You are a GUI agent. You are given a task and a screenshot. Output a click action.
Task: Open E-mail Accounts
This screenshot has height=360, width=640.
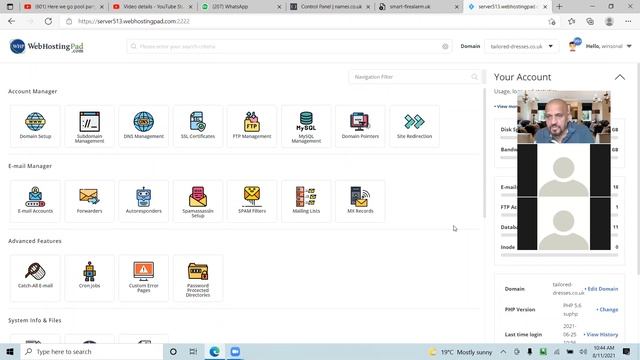click(35, 201)
